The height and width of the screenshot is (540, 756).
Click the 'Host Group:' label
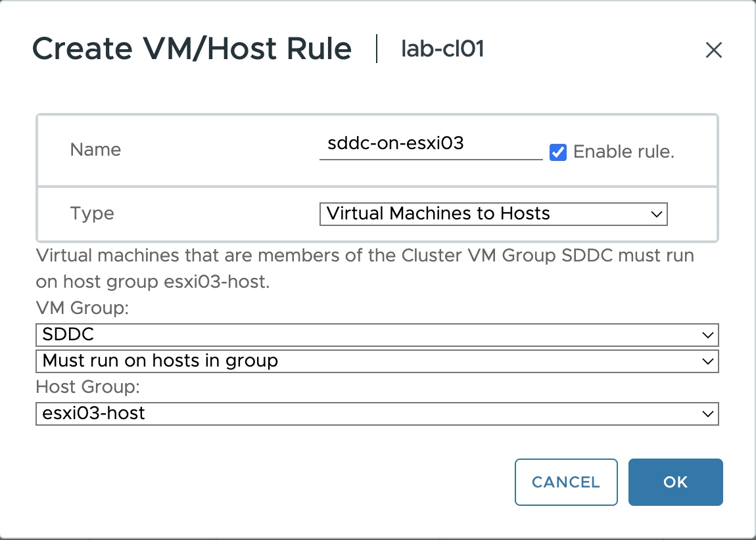87,387
